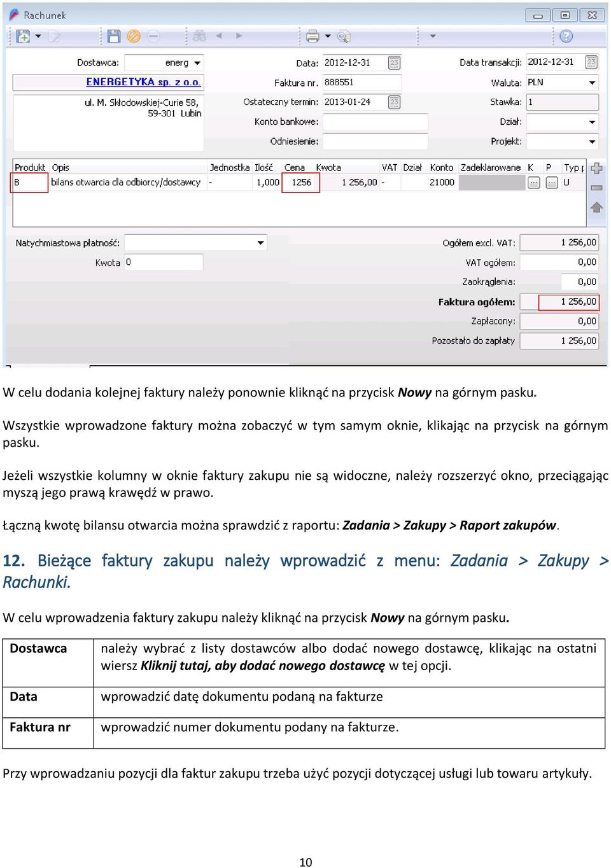Open the Natychmiastowa płatność dropdown
Image resolution: width=611 pixels, height=868 pixels.
click(260, 243)
